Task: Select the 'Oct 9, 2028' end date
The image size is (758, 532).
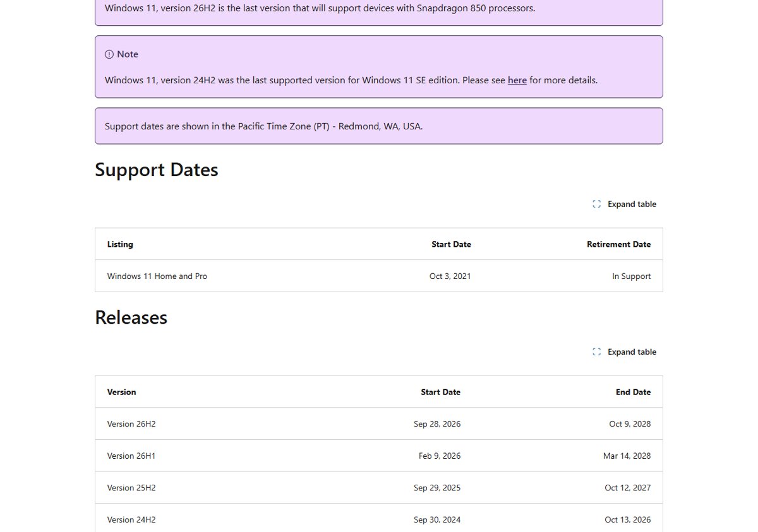Action: tap(630, 424)
